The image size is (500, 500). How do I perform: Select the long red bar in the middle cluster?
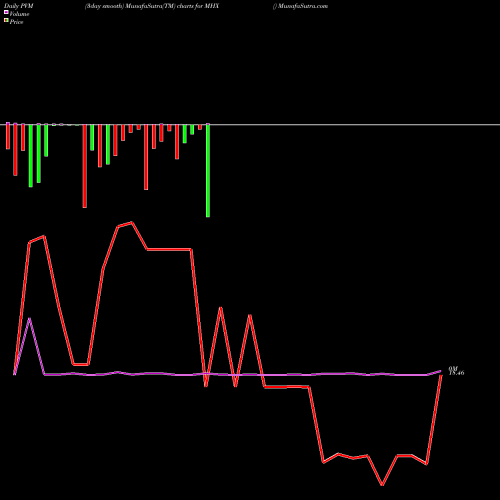coord(146,157)
